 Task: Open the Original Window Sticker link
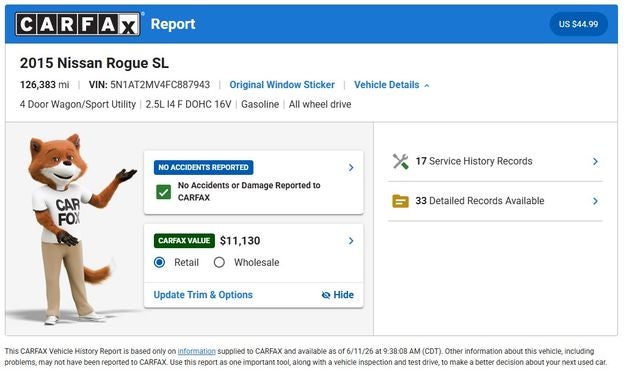(282, 85)
